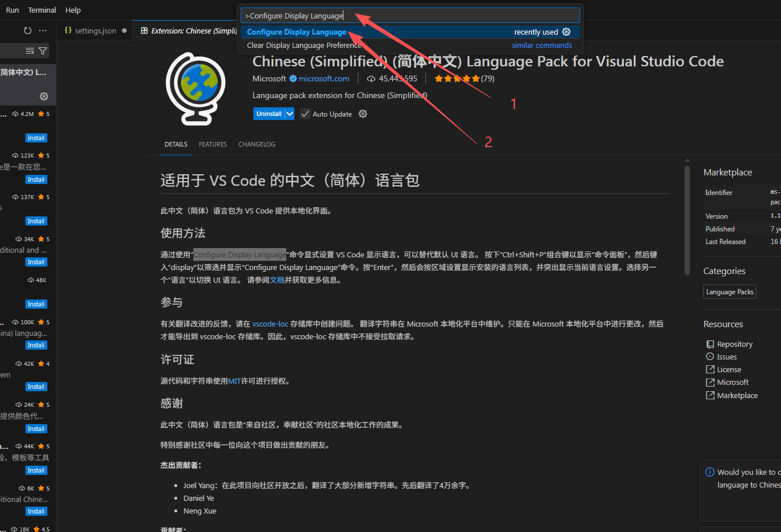This screenshot has width=781, height=532.
Task: Open the gear icon next to Auto Update
Action: (x=363, y=114)
